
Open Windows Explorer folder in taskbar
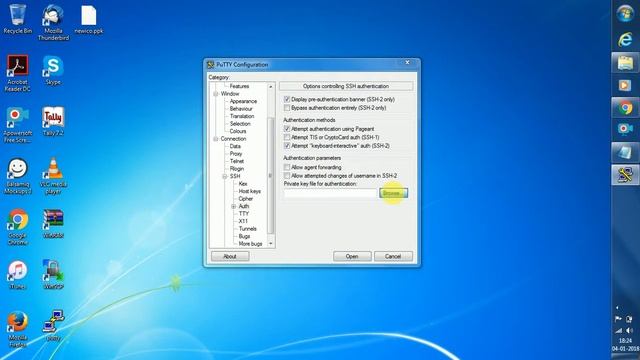pyautogui.click(x=625, y=63)
